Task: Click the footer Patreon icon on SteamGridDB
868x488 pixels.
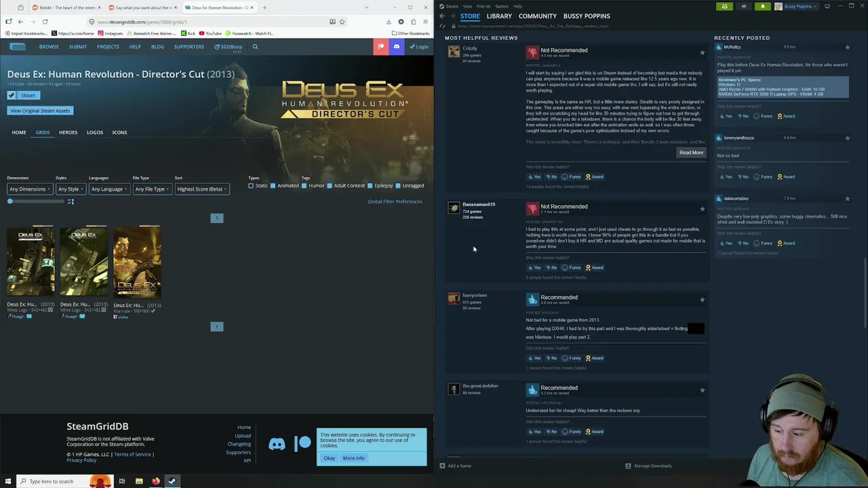Action: click(303, 444)
